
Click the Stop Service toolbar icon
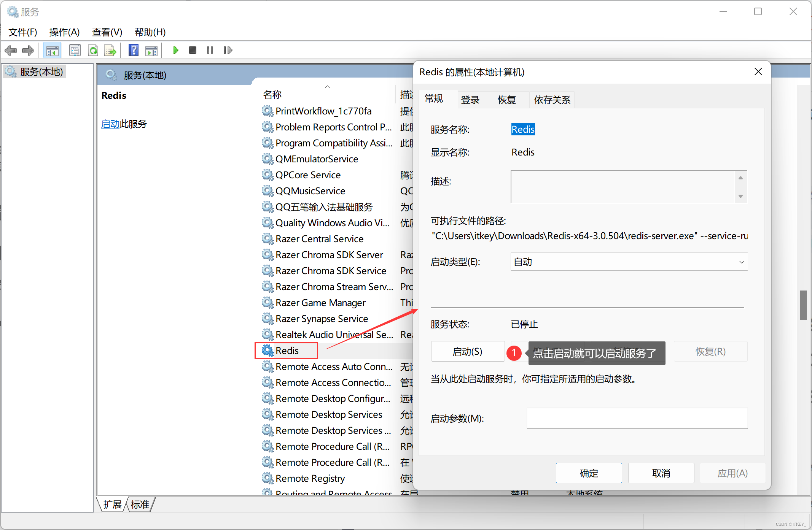coord(193,50)
